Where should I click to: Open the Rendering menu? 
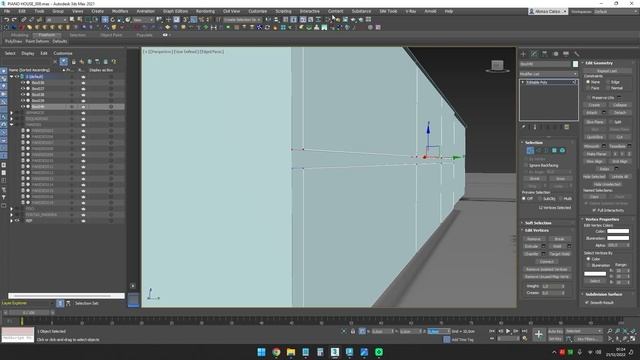(205, 11)
